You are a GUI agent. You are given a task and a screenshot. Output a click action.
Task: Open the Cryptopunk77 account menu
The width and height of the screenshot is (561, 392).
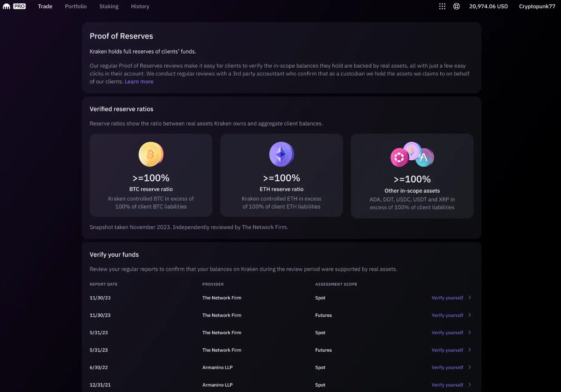[537, 6]
